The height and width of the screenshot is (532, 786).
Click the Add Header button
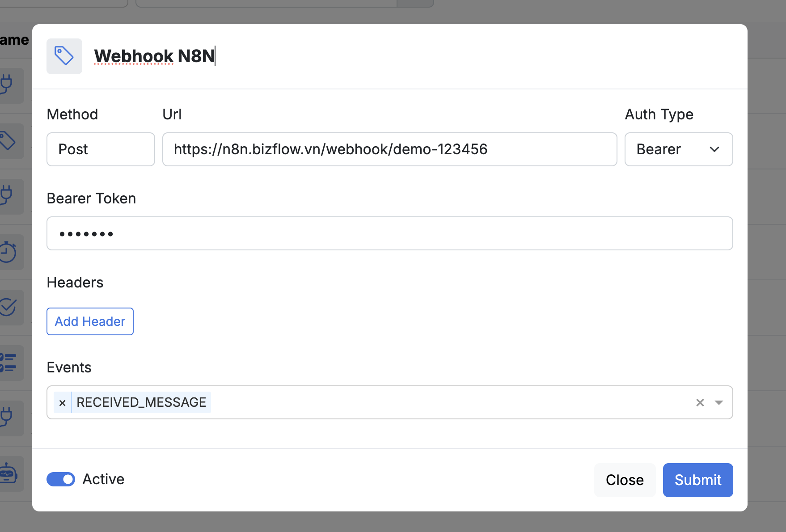[90, 321]
